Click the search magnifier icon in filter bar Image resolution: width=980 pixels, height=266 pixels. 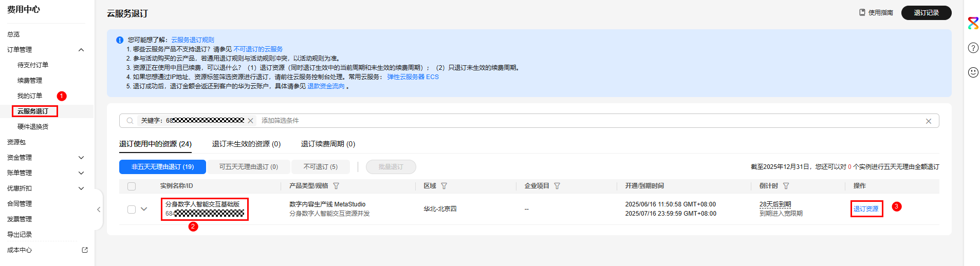coord(130,121)
